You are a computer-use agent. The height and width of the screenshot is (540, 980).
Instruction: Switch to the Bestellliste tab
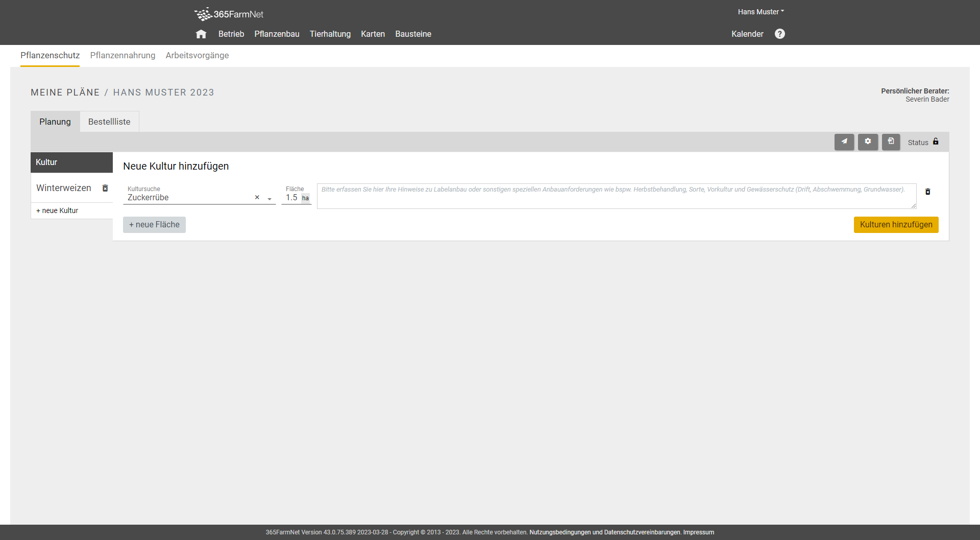(109, 122)
